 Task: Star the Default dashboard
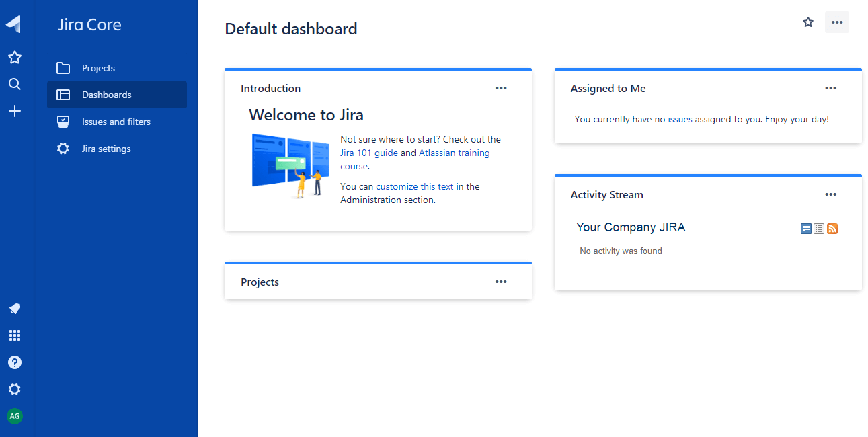[x=807, y=22]
